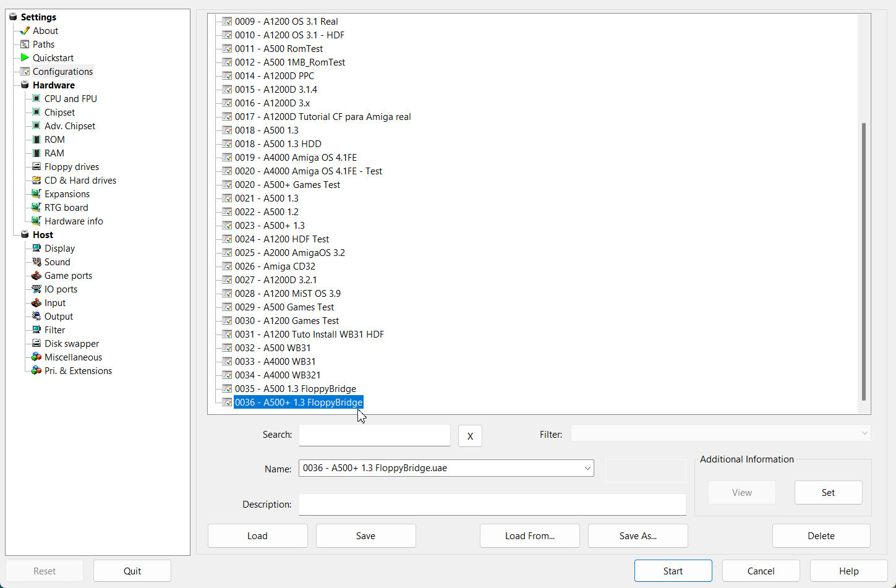
Task: Open the Disk swapper page
Action: (72, 344)
